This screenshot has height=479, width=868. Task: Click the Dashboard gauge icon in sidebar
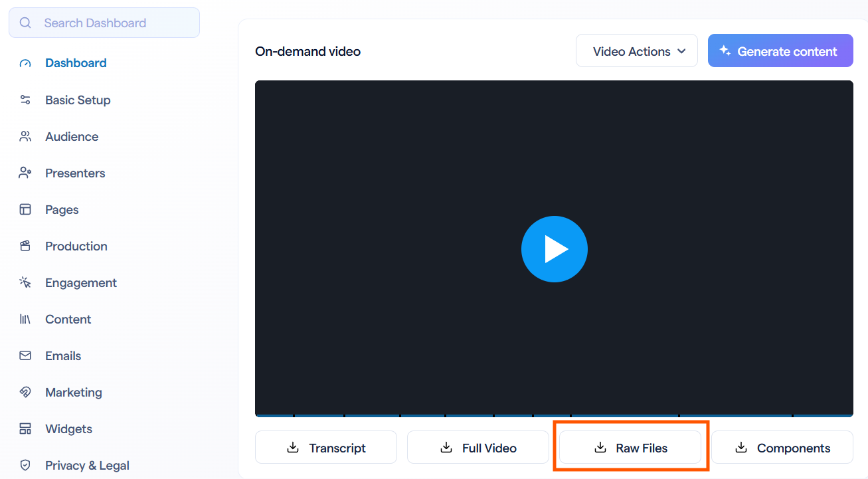coord(25,64)
